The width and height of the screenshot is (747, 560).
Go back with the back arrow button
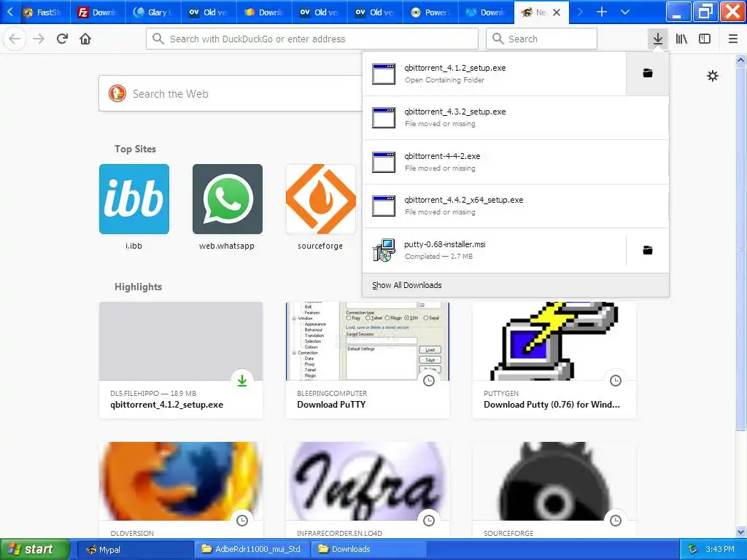coord(15,39)
